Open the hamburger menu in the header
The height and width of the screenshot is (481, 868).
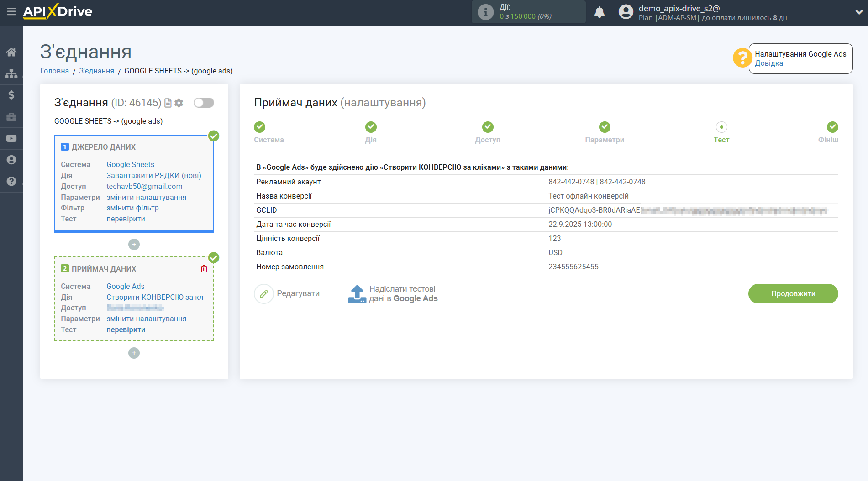click(11, 11)
